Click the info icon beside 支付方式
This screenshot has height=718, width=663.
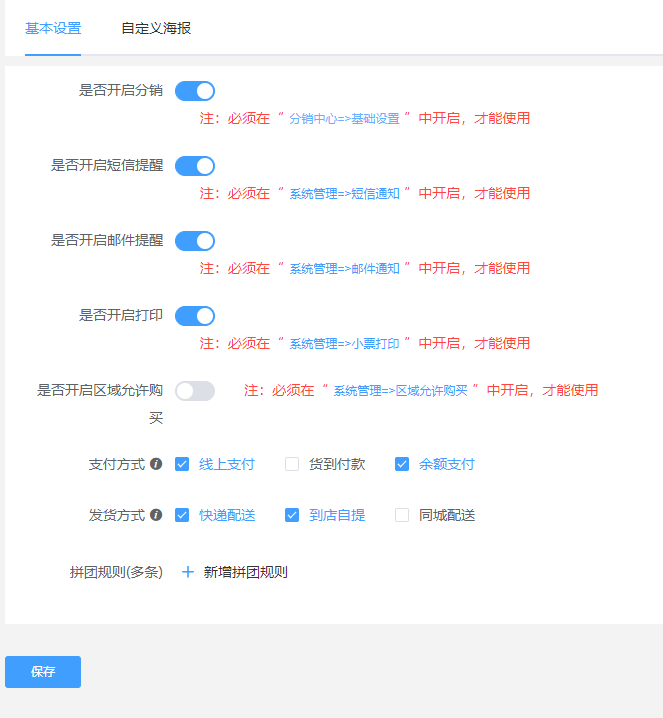tap(156, 464)
